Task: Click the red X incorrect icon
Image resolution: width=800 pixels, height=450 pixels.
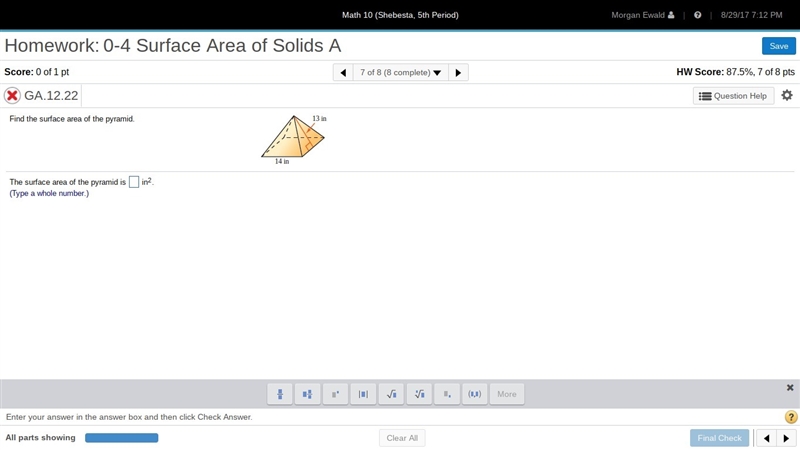Action: coord(12,95)
